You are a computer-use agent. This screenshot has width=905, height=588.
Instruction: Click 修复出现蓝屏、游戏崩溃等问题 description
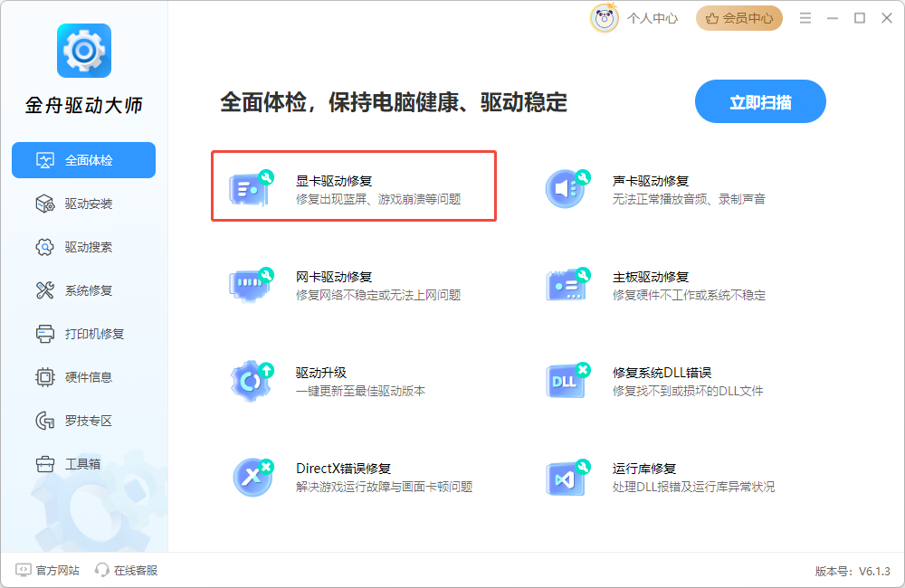378,199
